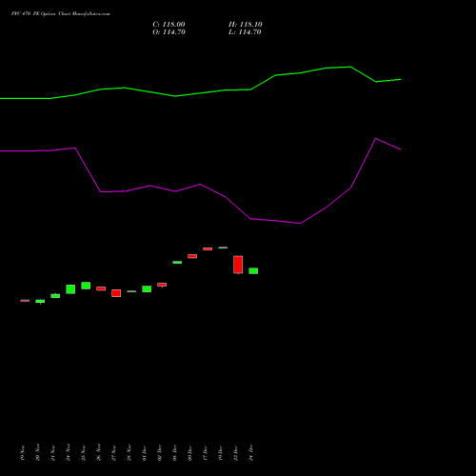Select the green candle above 21 Nov
This screenshot has height=476, width=476.
click(x=55, y=295)
